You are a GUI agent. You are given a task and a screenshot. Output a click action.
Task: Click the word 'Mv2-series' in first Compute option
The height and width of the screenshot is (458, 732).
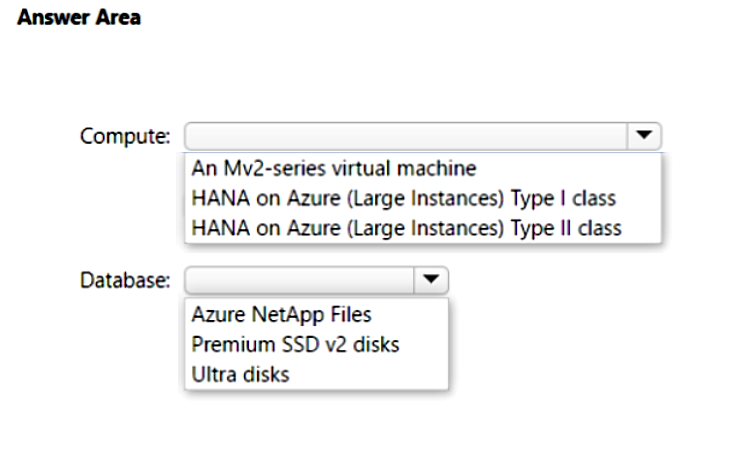tap(275, 169)
